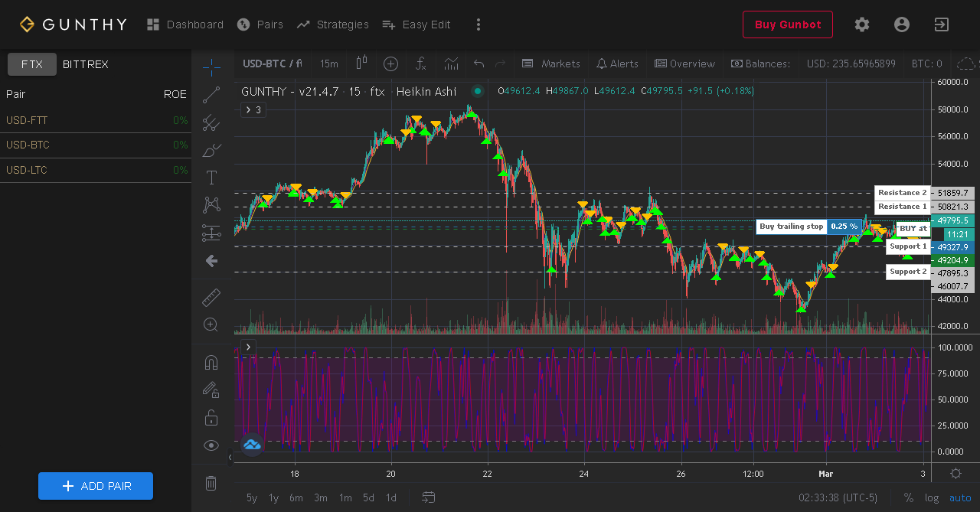The height and width of the screenshot is (512, 980).
Task: Set the chart range to 5y
Action: click(x=252, y=497)
